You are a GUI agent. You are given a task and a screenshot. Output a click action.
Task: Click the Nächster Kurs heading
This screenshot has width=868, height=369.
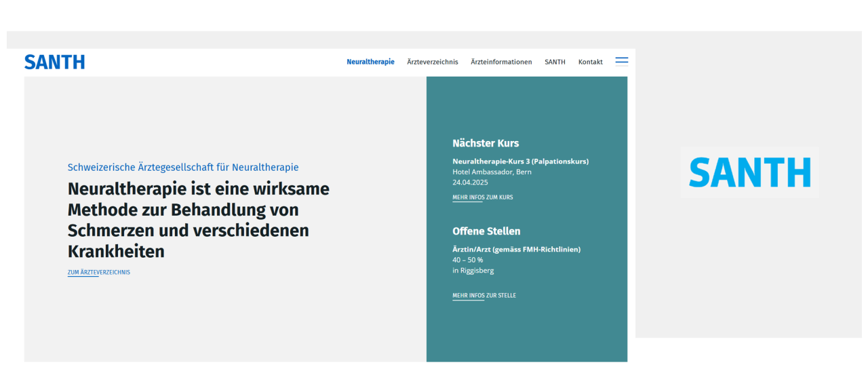click(486, 143)
